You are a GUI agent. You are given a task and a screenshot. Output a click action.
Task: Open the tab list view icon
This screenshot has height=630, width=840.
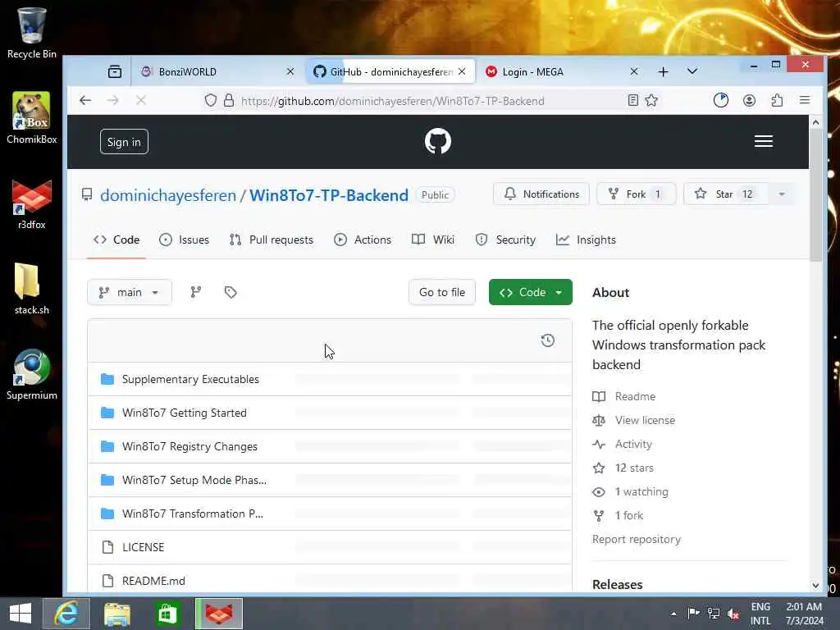(x=115, y=71)
